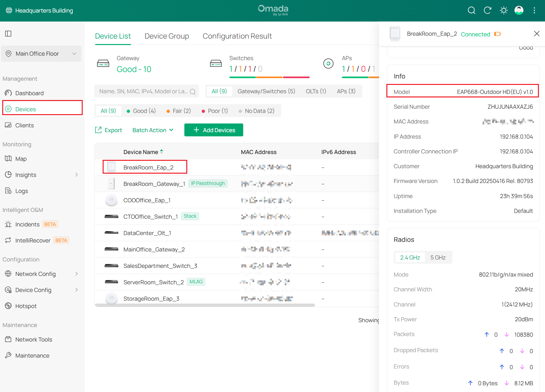Click the Export button

pyautogui.click(x=108, y=130)
